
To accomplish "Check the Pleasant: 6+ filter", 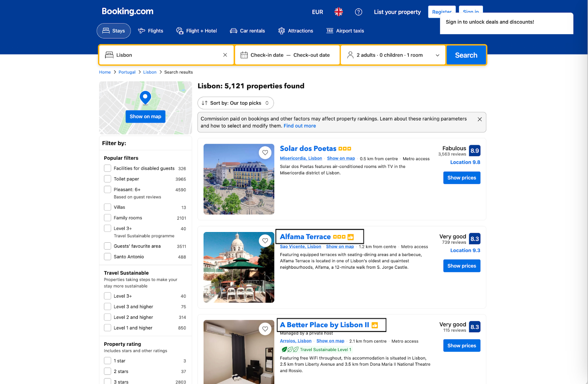I will [x=107, y=189].
